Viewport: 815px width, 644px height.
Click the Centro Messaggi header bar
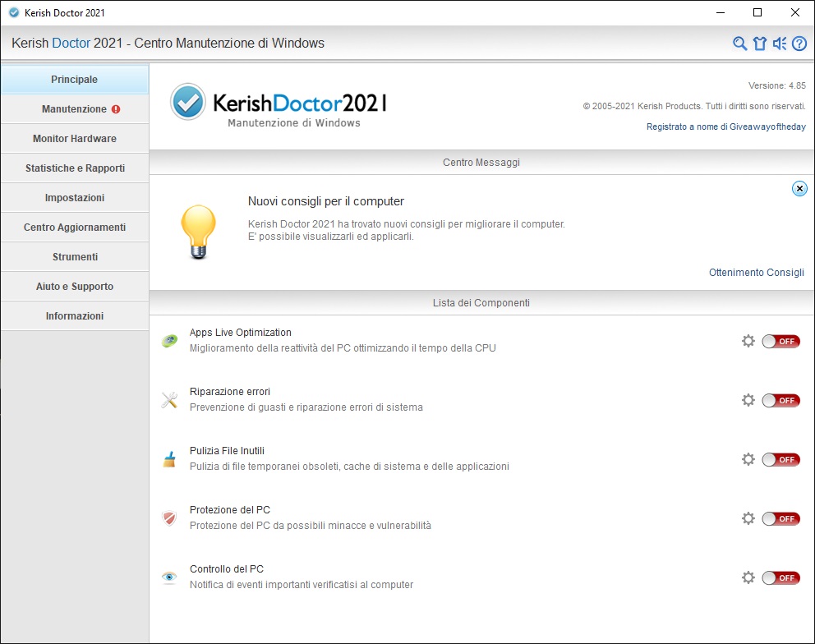481,162
